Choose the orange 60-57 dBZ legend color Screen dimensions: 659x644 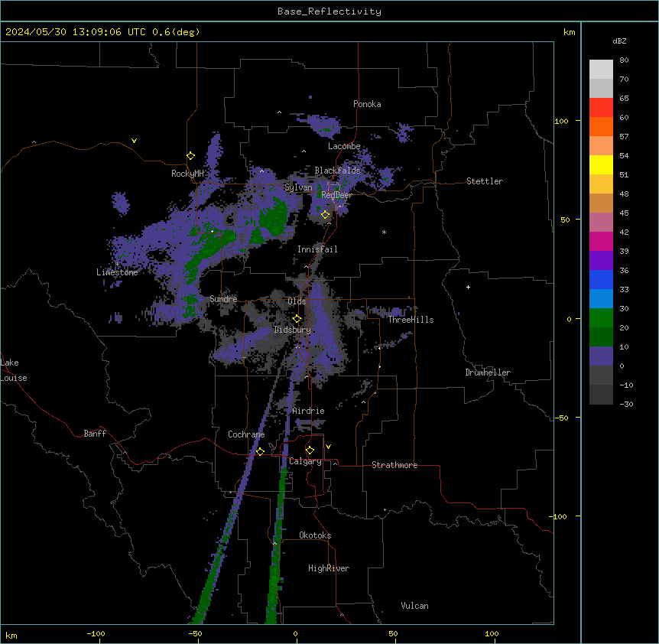601,126
